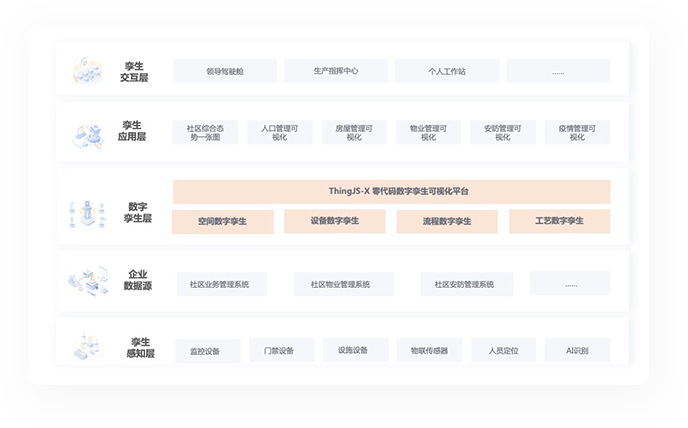Select the AI识别 box
The image size is (688, 428).
pyautogui.click(x=577, y=351)
